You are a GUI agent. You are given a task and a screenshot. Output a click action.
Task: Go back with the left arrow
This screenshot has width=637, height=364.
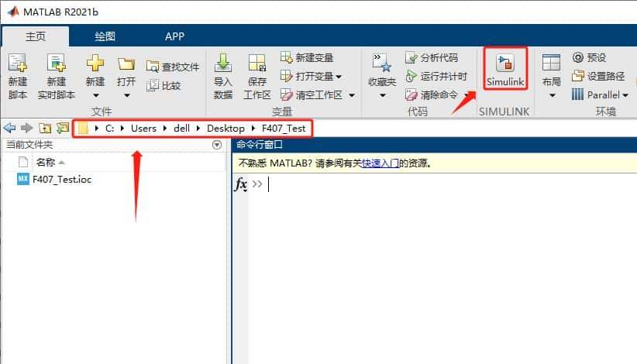tap(10, 129)
